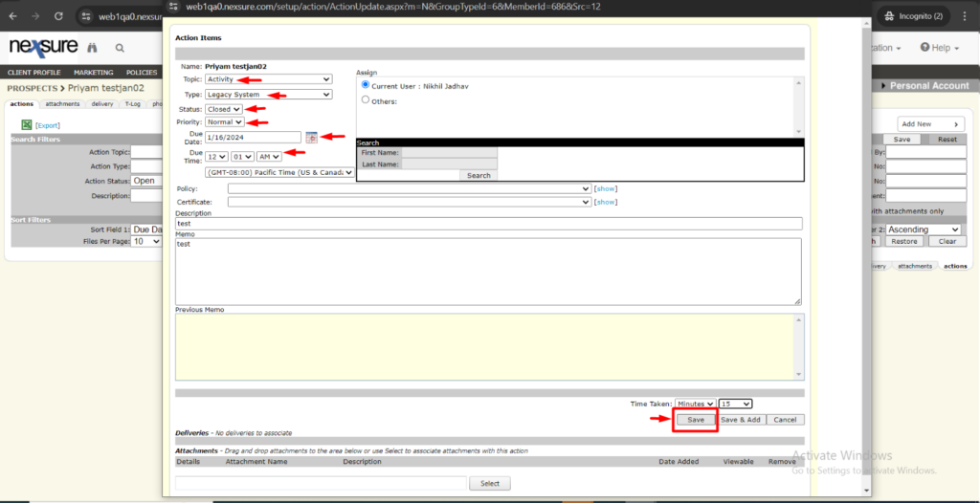
Task: Click the Search button under Last Name
Action: click(479, 176)
